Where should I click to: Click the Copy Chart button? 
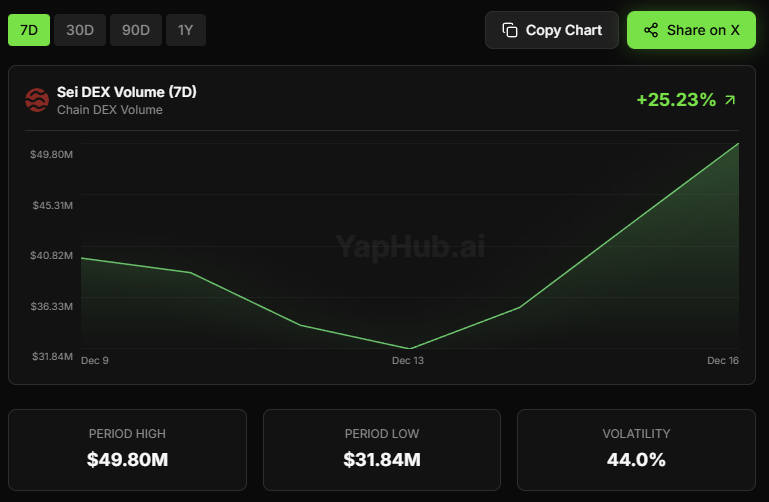[x=552, y=30]
